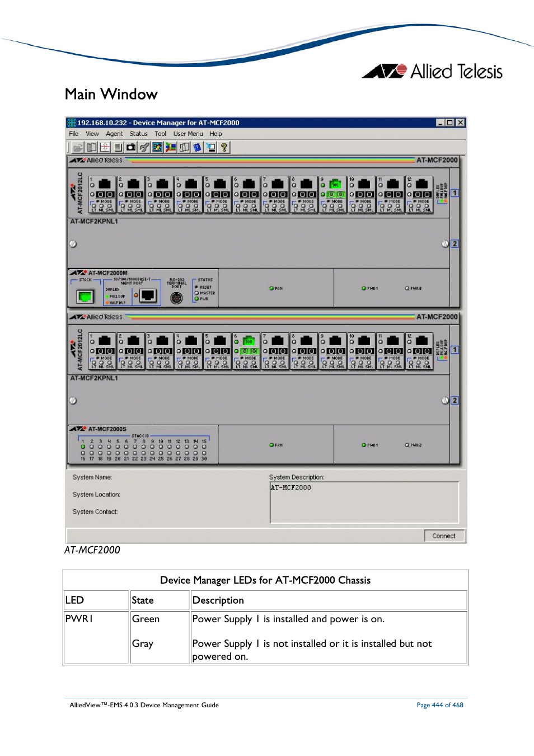This screenshot has height=756, width=534.
Task: Click the blue chart toolbar icon
Action: click(157, 147)
